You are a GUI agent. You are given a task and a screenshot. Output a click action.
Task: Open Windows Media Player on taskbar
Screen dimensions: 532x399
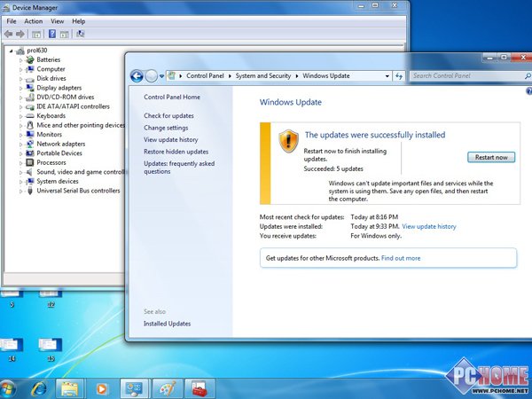[x=102, y=389]
